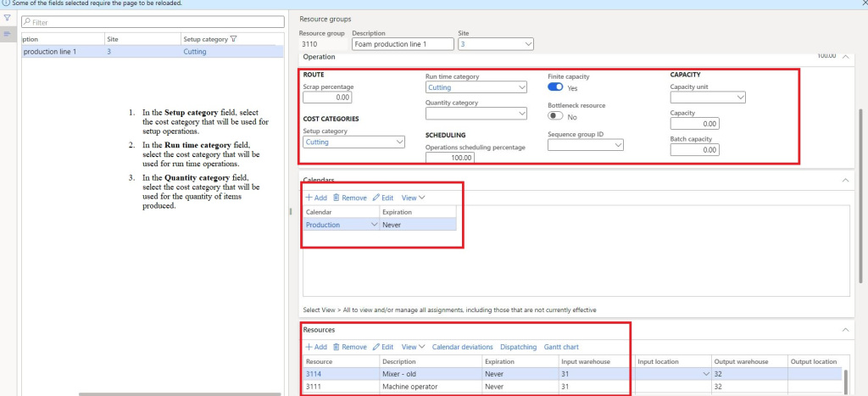Open the View menu in Calendars
This screenshot has height=396, width=868.
(413, 198)
